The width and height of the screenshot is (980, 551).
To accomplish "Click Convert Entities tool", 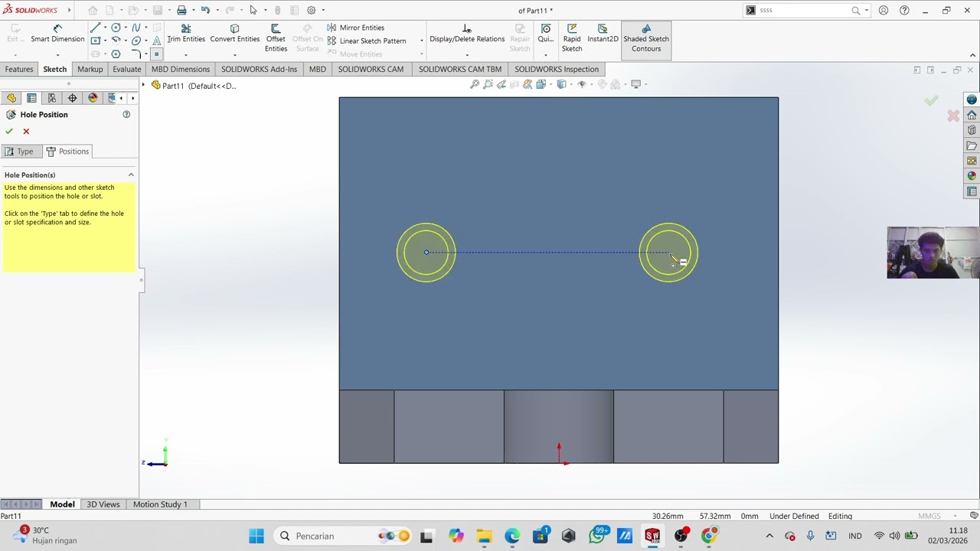I will (234, 34).
